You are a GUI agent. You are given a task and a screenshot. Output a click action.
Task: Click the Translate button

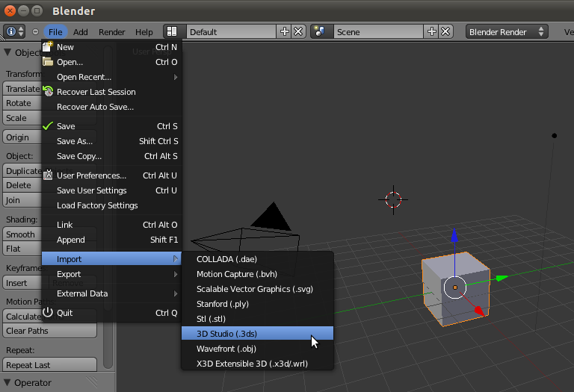(22, 89)
